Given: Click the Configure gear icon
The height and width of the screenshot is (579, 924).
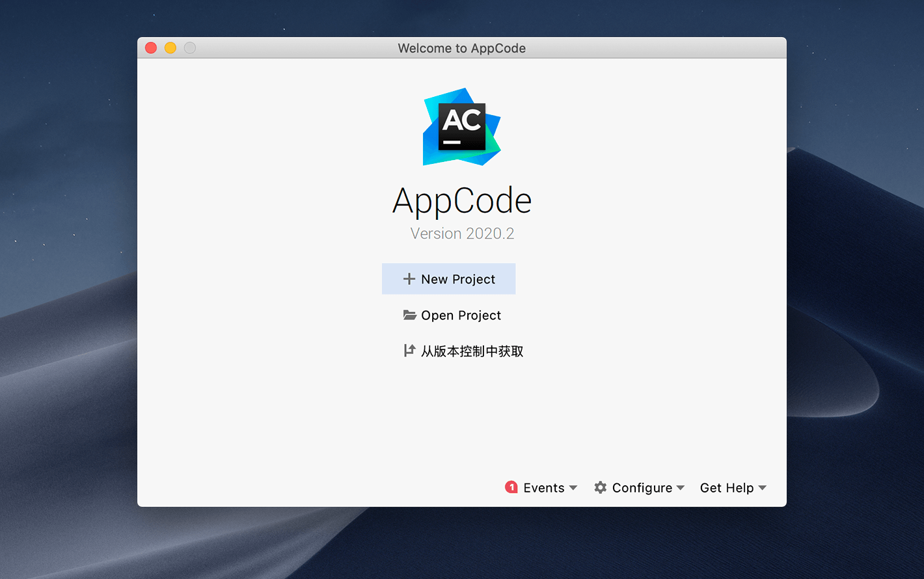Looking at the screenshot, I should (601, 487).
